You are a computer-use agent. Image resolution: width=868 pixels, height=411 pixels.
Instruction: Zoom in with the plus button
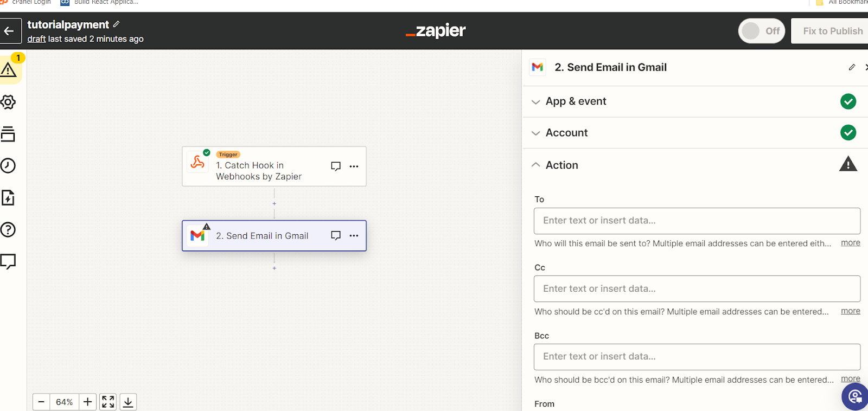click(88, 402)
